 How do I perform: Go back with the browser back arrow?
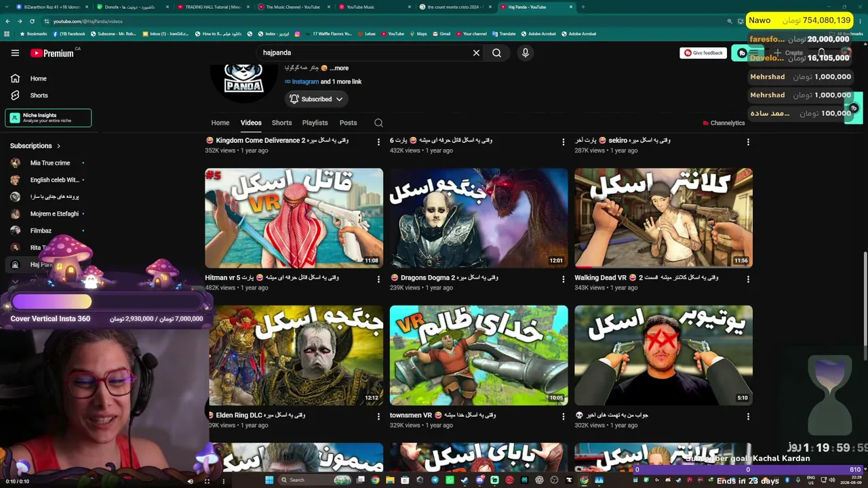[7, 21]
